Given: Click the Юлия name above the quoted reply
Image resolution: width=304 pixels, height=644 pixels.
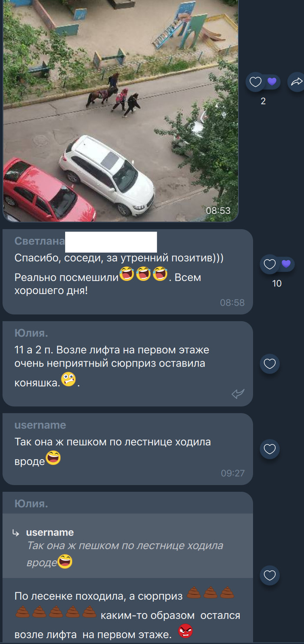Looking at the screenshot, I should tap(31, 504).
